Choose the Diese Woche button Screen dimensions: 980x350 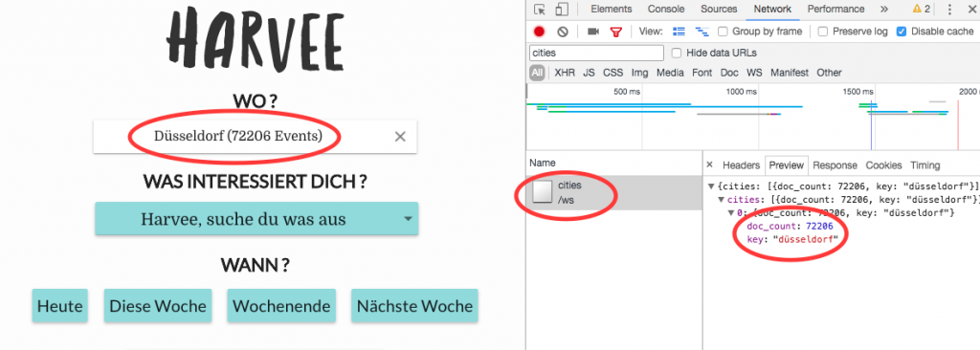158,306
